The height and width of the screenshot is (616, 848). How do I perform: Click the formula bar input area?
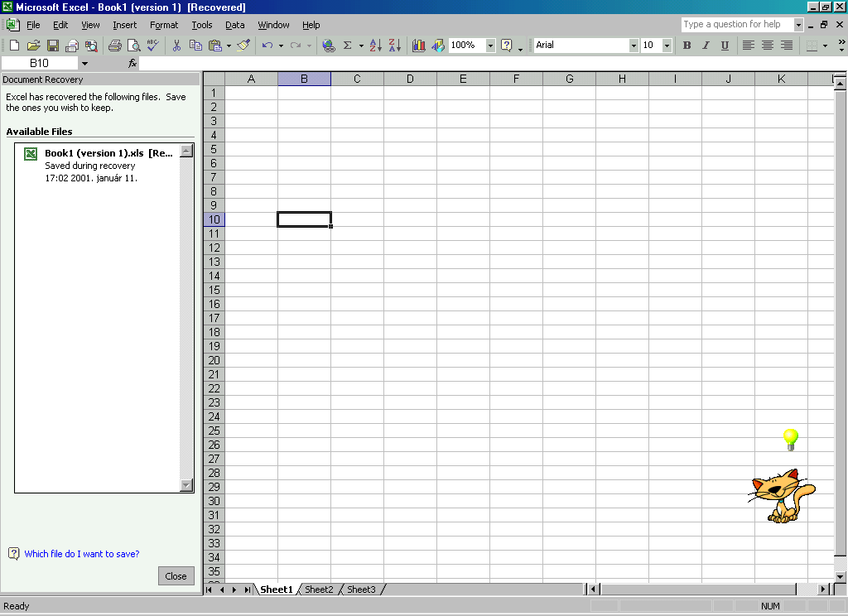[492, 63]
